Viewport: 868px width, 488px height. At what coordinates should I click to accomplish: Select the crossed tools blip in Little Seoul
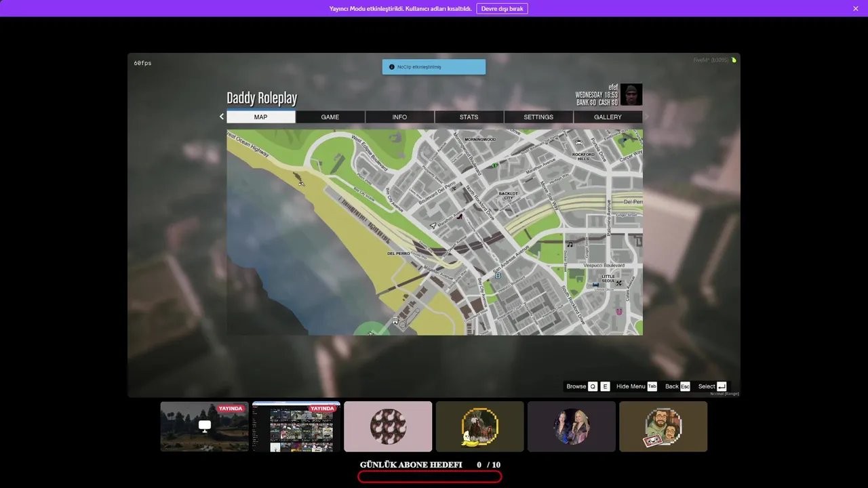click(x=618, y=283)
